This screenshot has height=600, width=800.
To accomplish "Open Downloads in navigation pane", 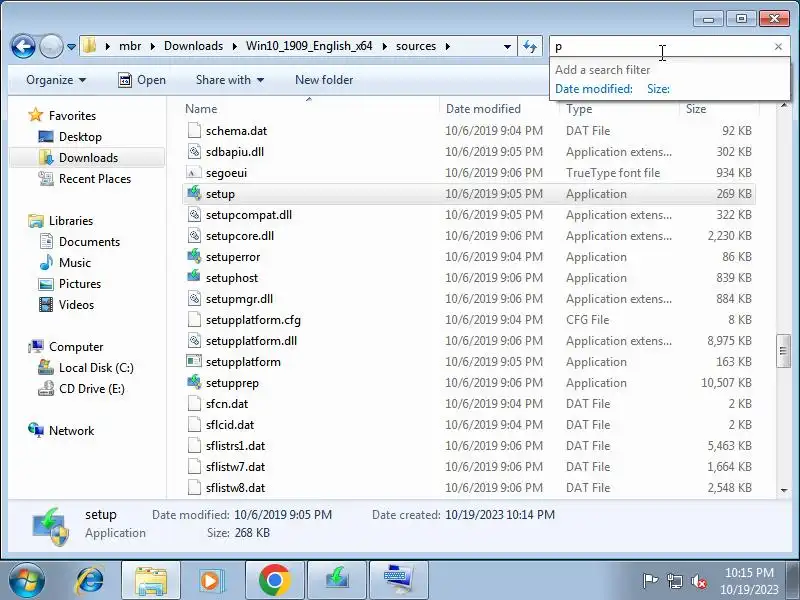I will [88, 158].
